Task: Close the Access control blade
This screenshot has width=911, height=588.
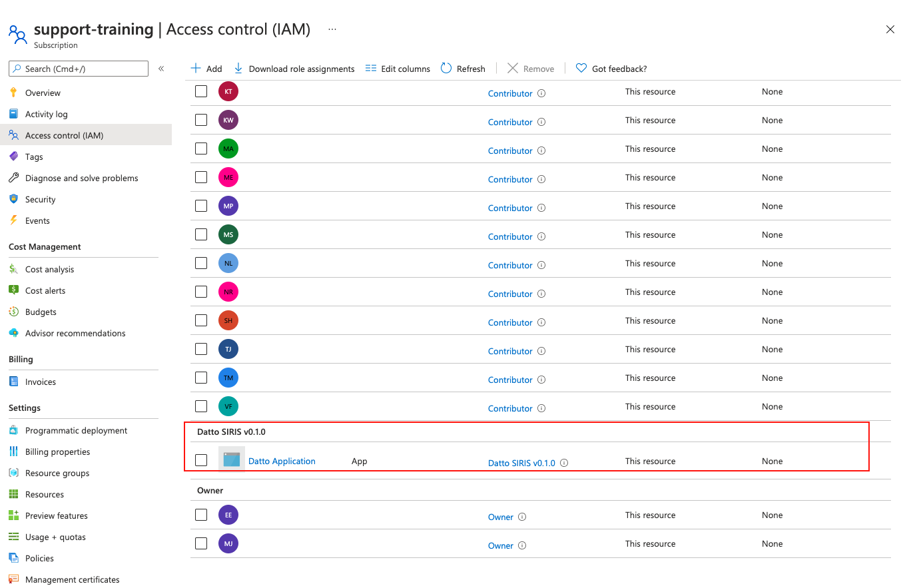Action: pyautogui.click(x=890, y=29)
